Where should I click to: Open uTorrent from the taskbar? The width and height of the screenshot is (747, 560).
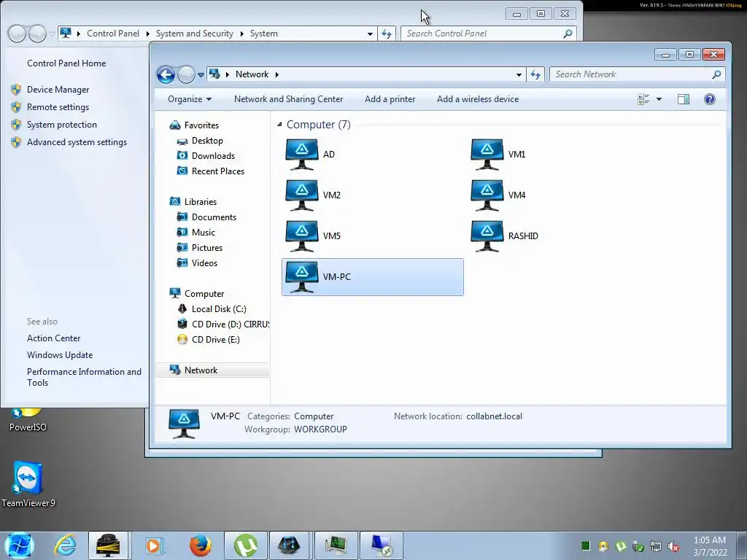click(245, 545)
